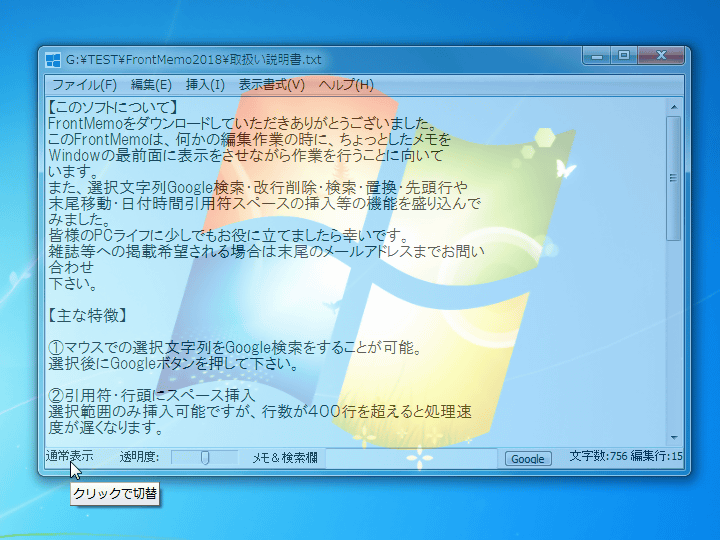720x540 pixels.
Task: Maximize the FrontMemo window
Action: pyautogui.click(x=624, y=56)
